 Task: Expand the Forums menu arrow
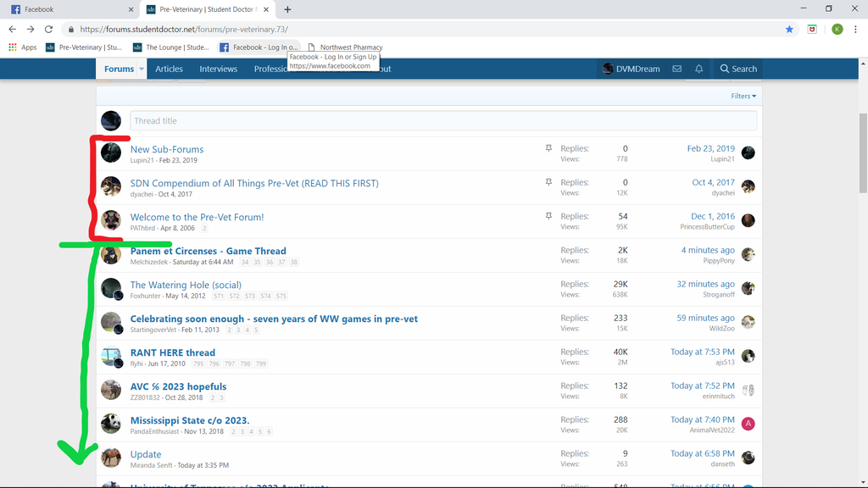[x=142, y=69]
